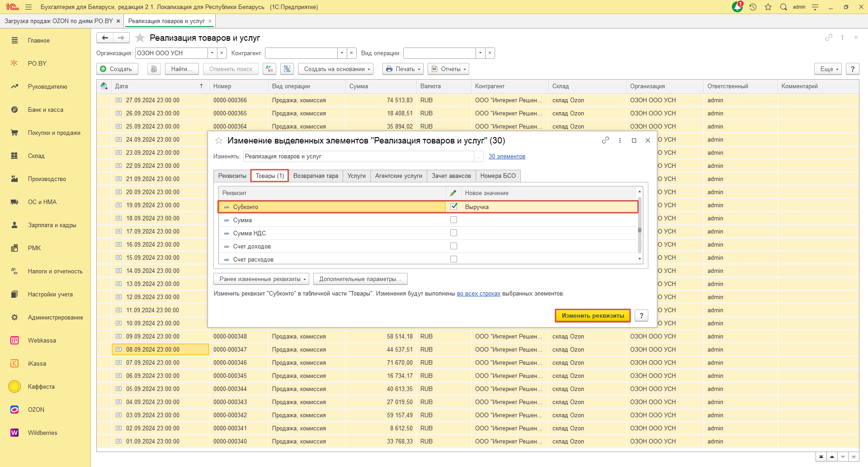This screenshot has height=467, width=868.
Task: Click the Дополнительные параметры button
Action: click(360, 279)
